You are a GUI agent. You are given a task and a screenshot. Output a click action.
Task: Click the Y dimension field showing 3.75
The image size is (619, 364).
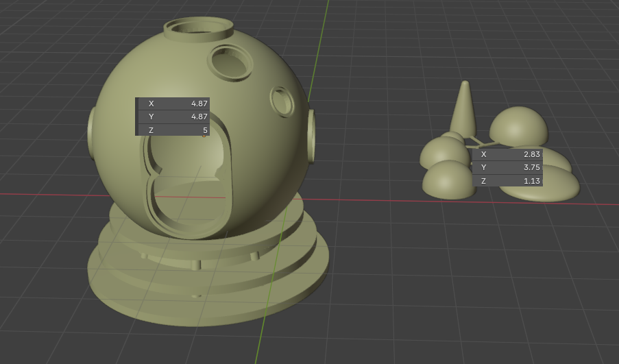(507, 167)
